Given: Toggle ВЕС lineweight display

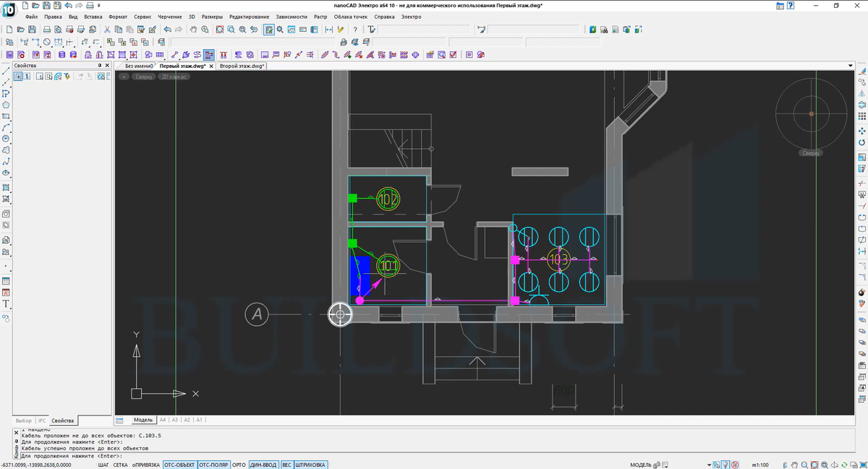Looking at the screenshot, I should [287, 465].
